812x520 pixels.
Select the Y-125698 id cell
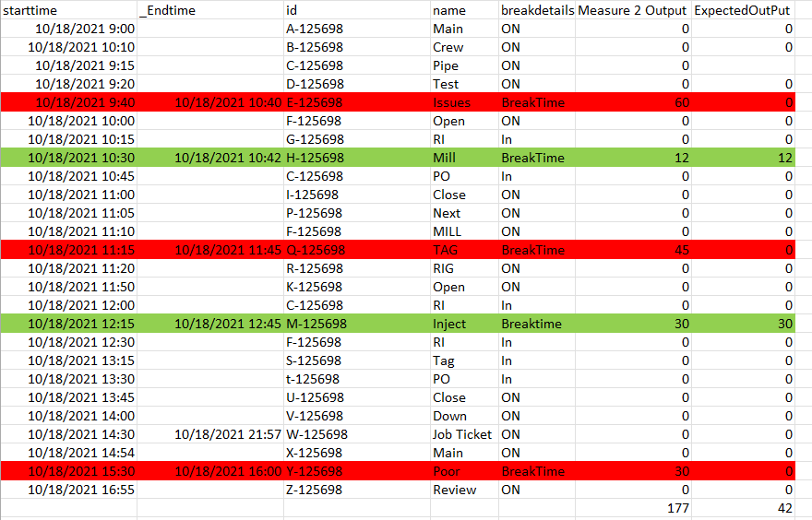point(357,471)
